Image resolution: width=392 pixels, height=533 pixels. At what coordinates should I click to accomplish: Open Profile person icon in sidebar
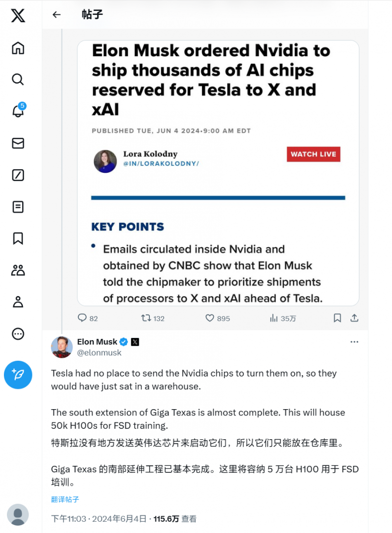click(18, 302)
